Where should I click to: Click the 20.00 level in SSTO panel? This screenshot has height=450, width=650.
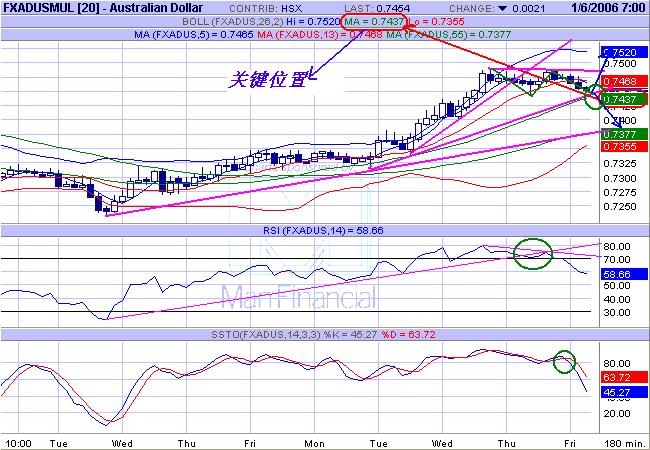[x=617, y=414]
